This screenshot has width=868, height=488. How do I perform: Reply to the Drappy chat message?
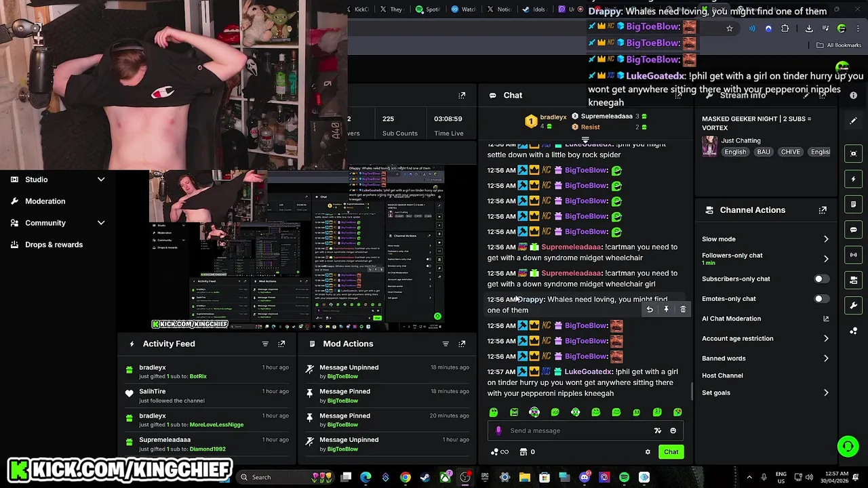[x=650, y=310]
